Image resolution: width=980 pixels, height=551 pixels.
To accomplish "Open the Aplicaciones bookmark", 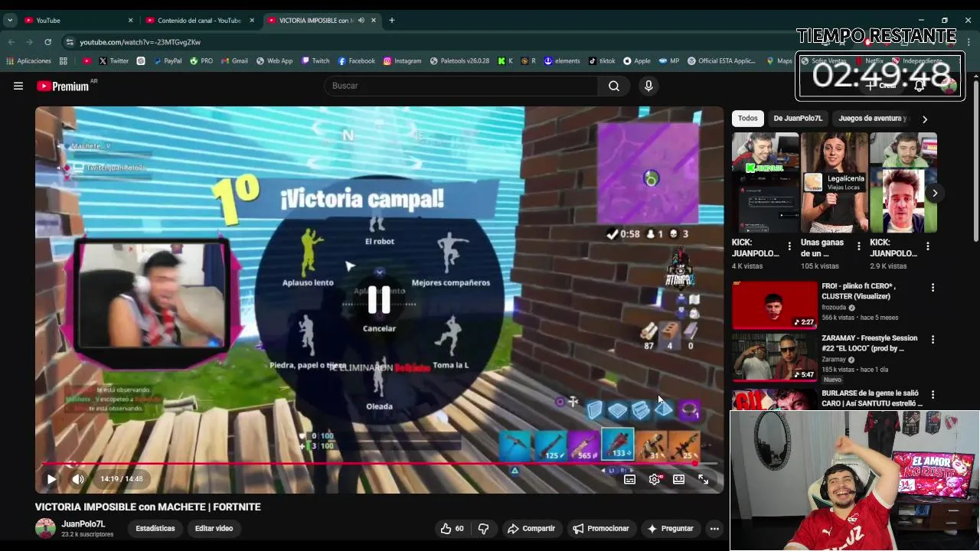I will tap(28, 61).
